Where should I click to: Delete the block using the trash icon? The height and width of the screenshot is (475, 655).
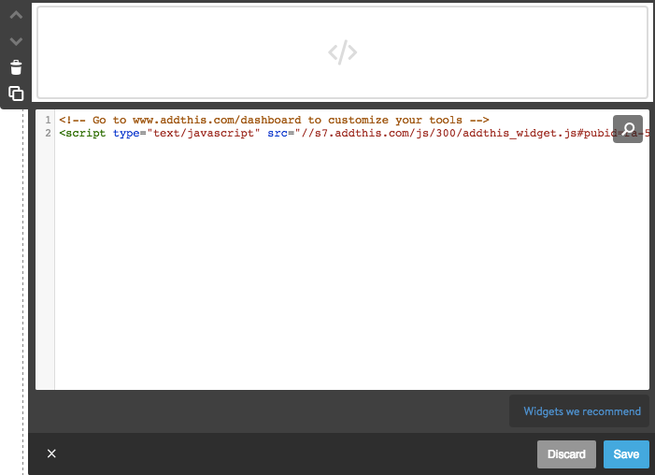16,67
